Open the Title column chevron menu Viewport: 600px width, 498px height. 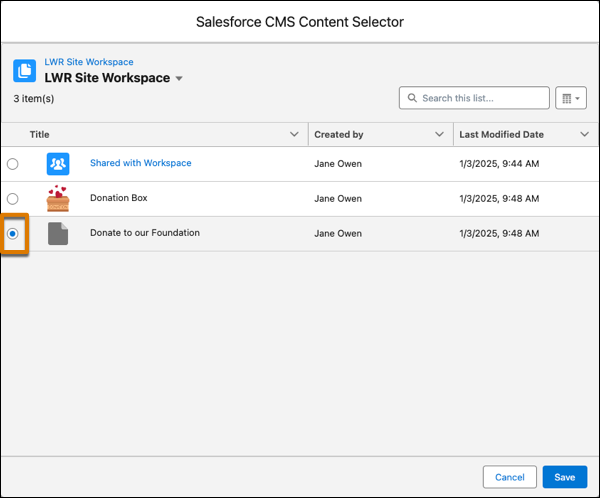pos(294,134)
